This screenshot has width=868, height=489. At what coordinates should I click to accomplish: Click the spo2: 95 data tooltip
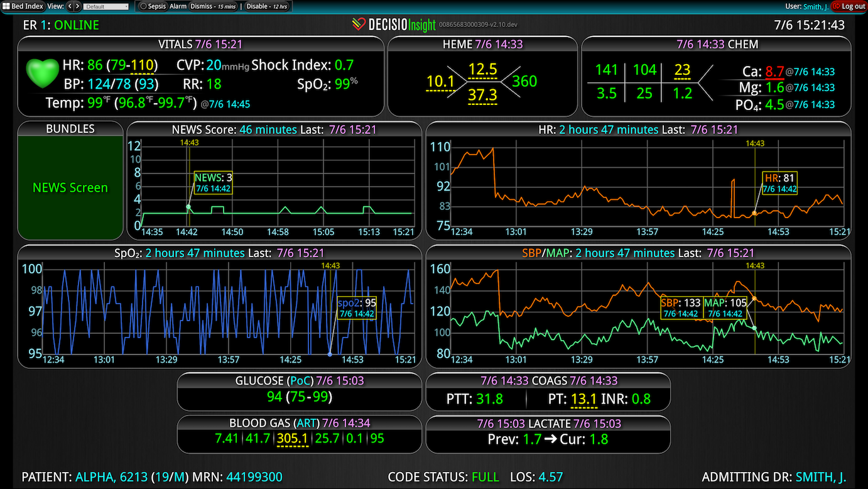[x=357, y=307]
